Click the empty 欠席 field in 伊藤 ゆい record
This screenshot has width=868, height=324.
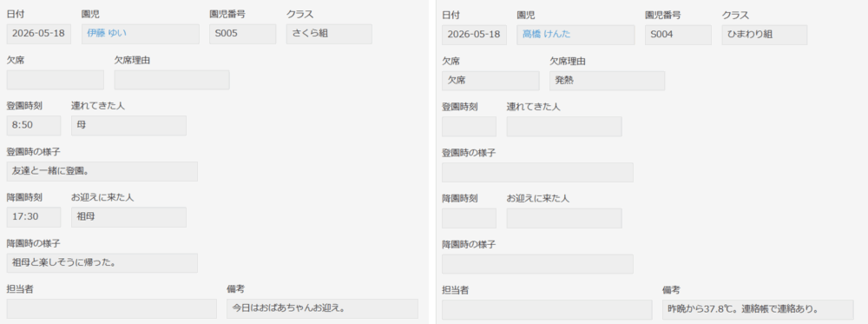pyautogui.click(x=56, y=80)
